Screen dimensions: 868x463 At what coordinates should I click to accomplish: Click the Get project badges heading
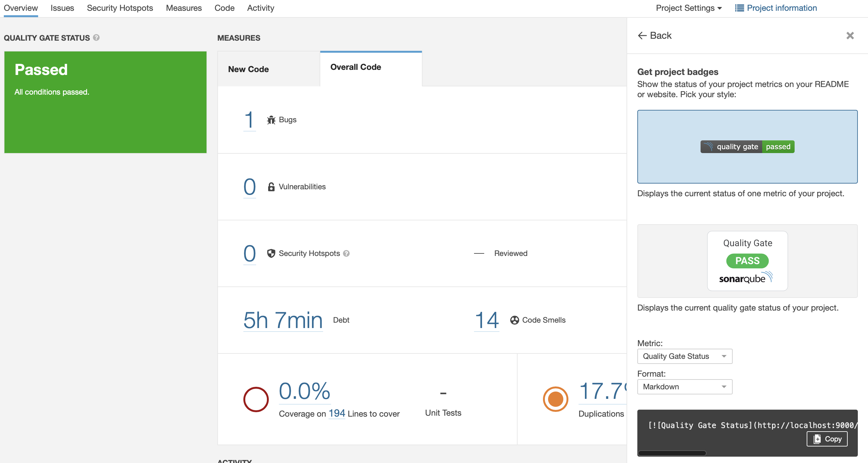[x=678, y=72]
